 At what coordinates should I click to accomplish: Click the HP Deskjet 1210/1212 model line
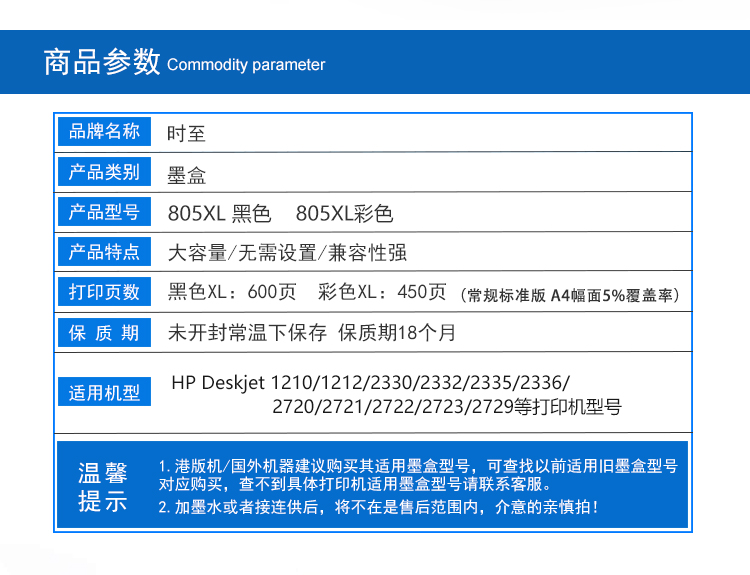(x=371, y=383)
